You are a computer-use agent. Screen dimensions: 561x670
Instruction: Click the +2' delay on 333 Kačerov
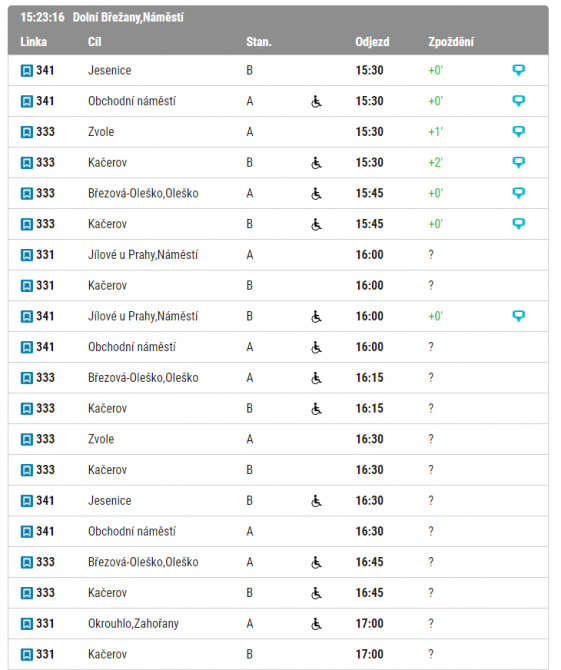pos(435,162)
